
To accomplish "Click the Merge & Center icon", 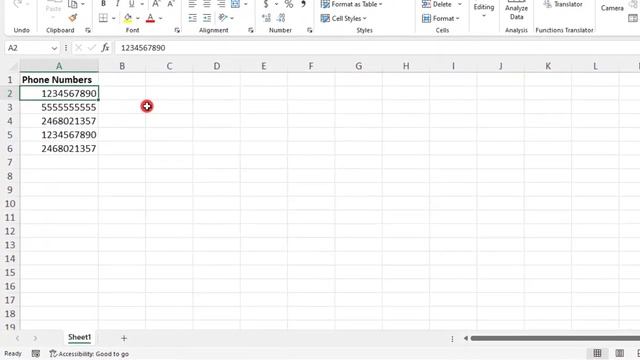I will click(x=236, y=4).
